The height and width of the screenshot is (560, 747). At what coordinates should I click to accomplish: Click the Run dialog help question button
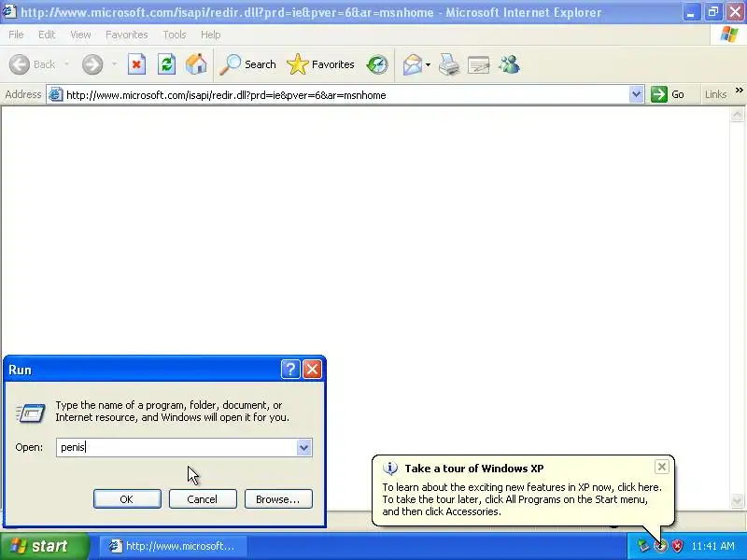[x=290, y=369]
